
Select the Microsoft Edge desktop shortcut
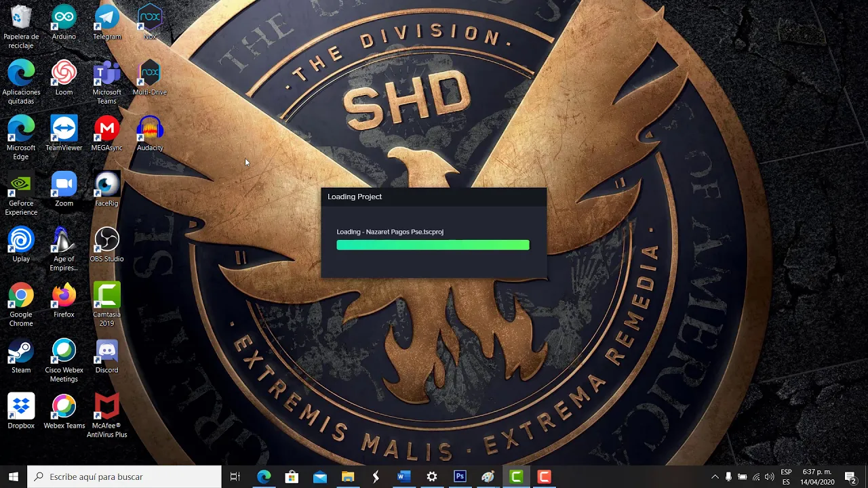(x=21, y=138)
